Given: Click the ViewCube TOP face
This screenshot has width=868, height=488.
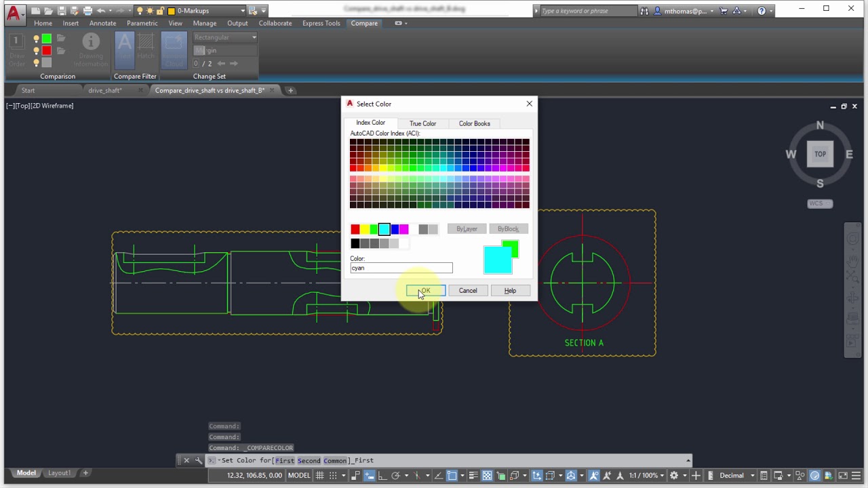Looking at the screenshot, I should click(820, 154).
